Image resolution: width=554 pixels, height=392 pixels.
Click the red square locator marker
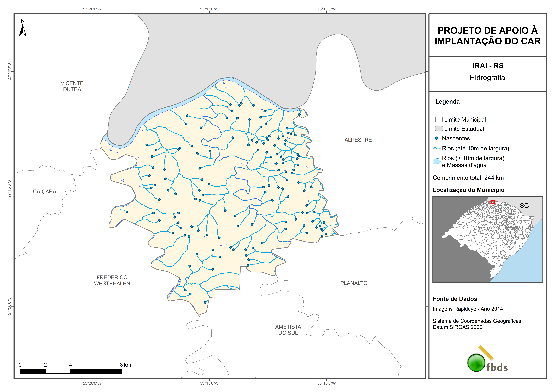493,202
